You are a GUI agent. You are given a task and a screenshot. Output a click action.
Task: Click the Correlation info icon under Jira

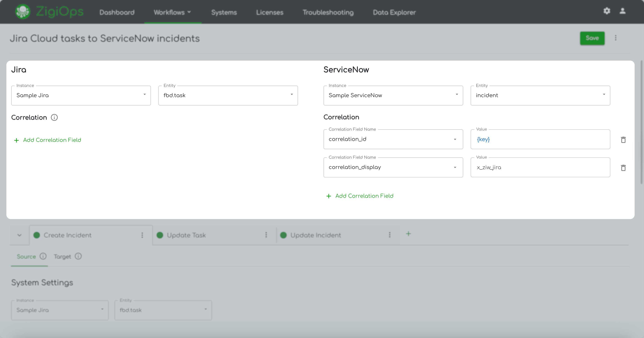click(54, 117)
